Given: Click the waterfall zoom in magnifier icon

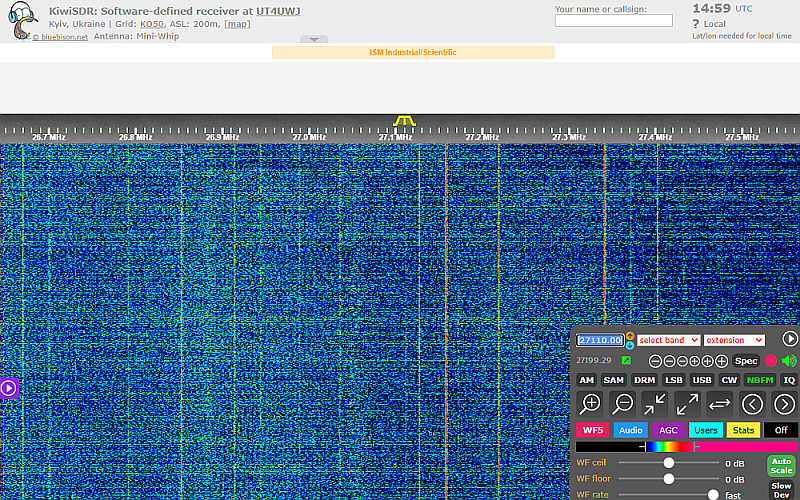Looking at the screenshot, I should [591, 404].
